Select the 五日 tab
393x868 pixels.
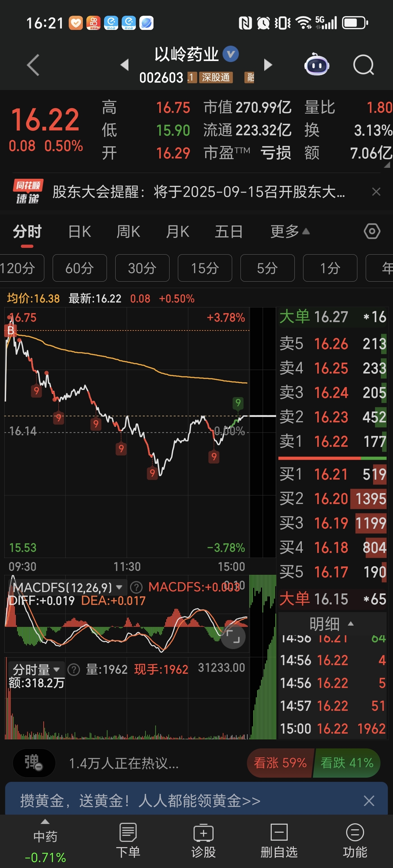[229, 232]
